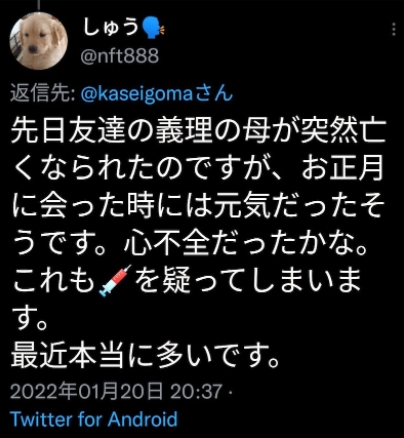Click the syringe emoji in the tweet
Screen dimensions: 404x438
[x=115, y=281]
